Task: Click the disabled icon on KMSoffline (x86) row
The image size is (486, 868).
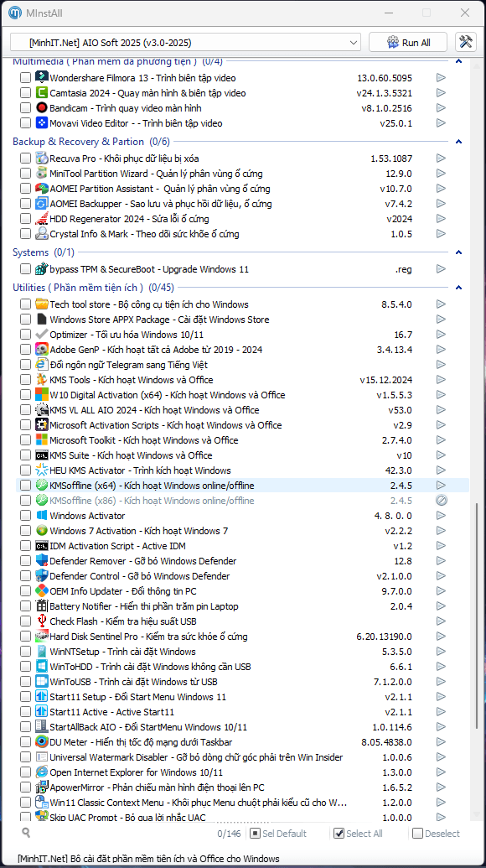Action: 442,501
